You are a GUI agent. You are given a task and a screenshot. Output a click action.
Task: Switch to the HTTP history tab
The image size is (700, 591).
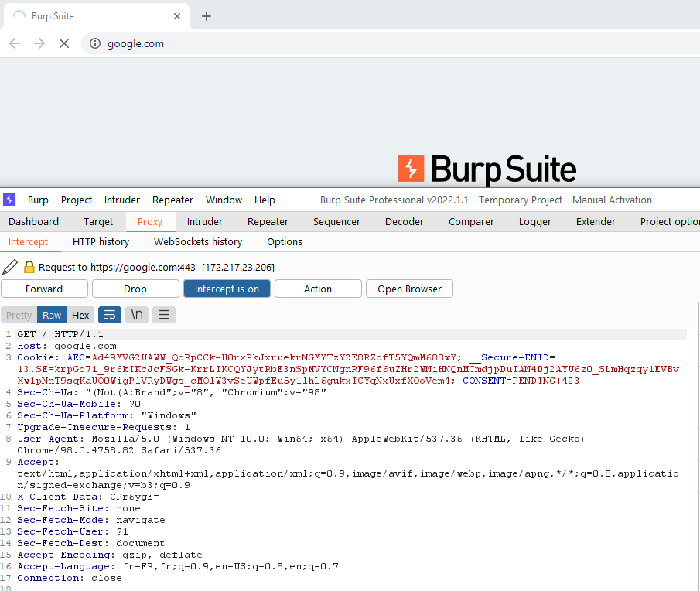[101, 241]
